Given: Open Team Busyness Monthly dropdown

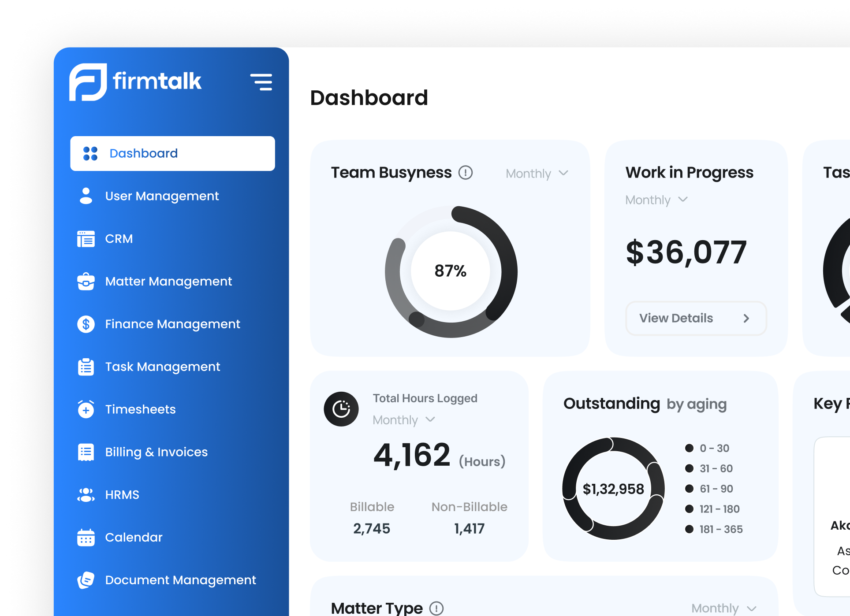Looking at the screenshot, I should (x=537, y=174).
